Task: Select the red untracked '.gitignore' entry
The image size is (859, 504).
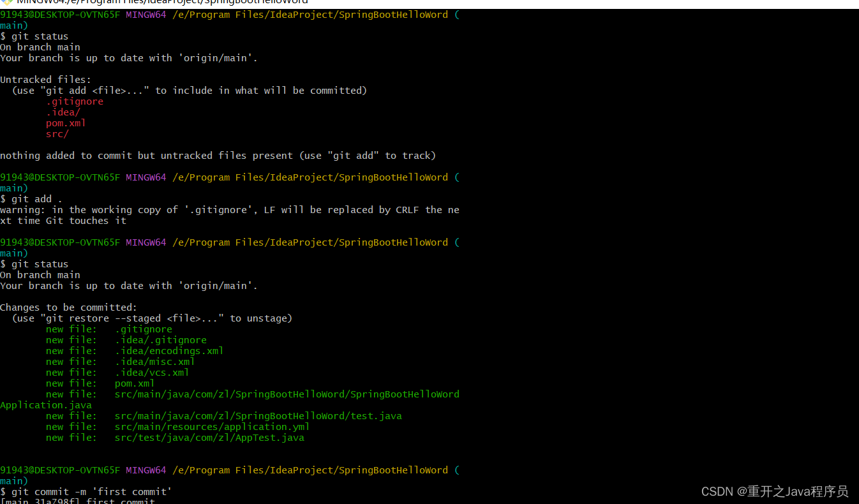Action: pyautogui.click(x=75, y=101)
